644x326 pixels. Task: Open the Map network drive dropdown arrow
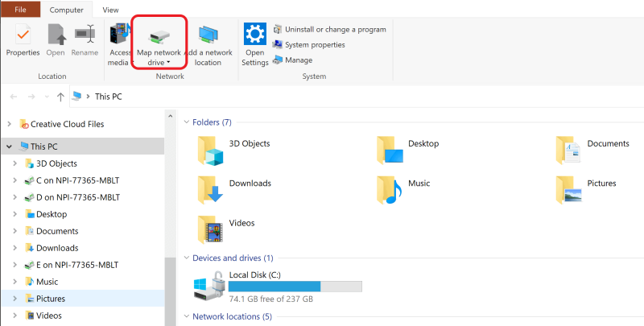[168, 62]
